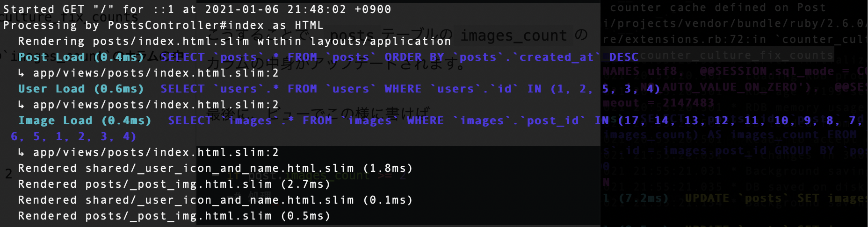Click the 'Rendering posts/index.html.slim within layouts/application' line
Viewport: 868px width, 227px height.
[x=234, y=41]
